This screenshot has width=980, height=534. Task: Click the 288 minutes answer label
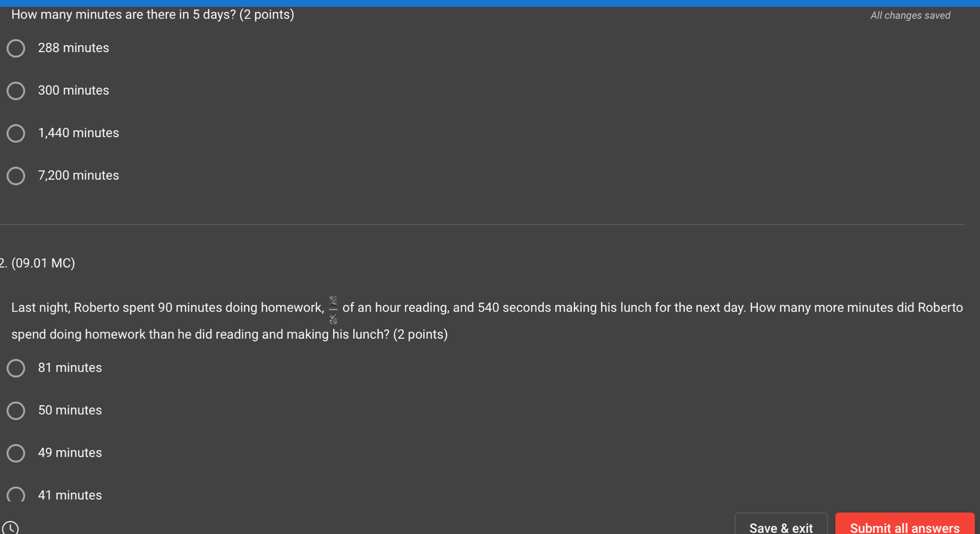[x=73, y=48]
